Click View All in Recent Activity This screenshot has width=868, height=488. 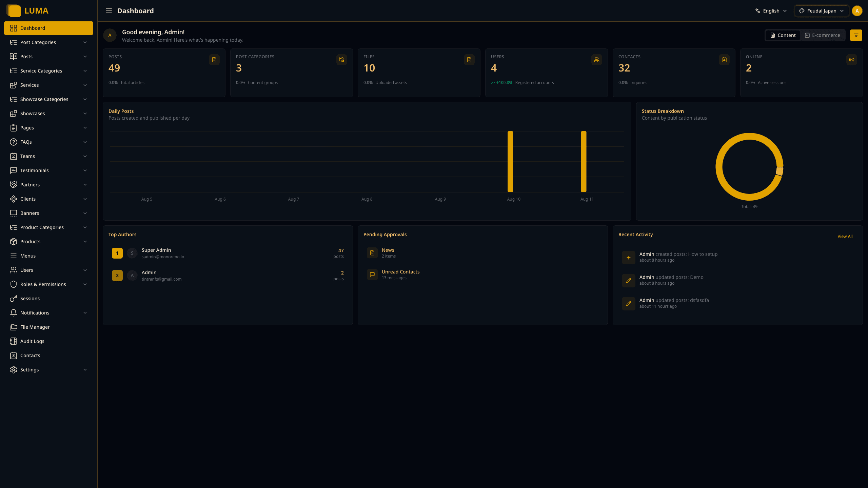[845, 237]
